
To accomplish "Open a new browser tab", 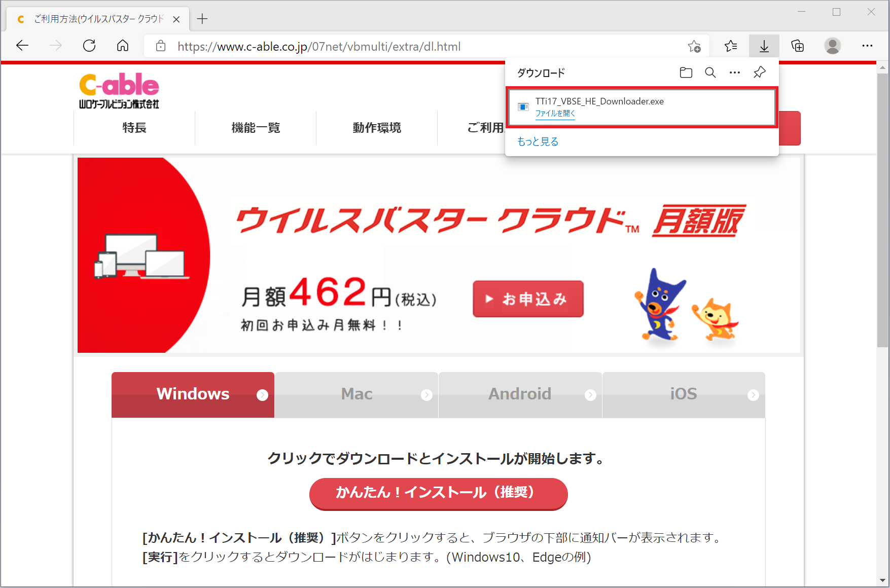I will [202, 19].
